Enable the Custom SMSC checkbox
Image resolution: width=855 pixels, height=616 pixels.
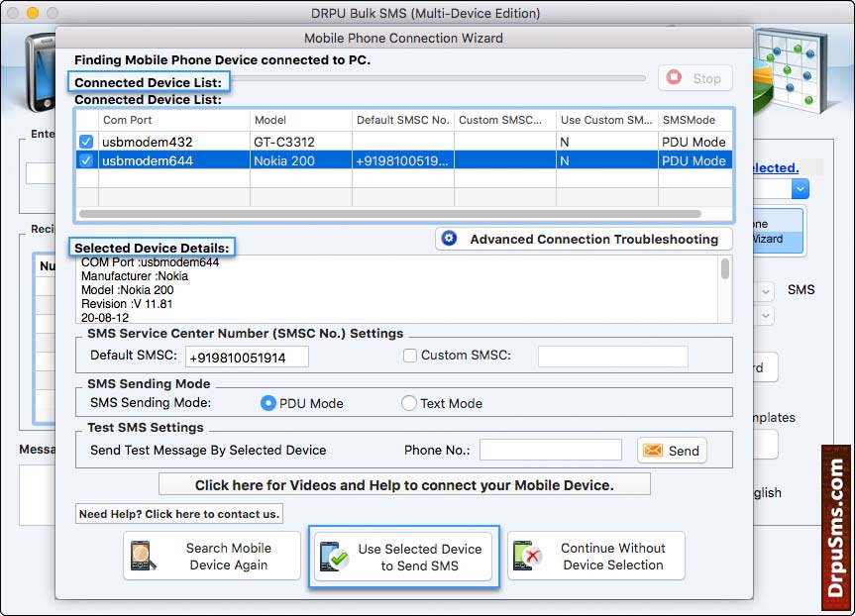point(409,356)
